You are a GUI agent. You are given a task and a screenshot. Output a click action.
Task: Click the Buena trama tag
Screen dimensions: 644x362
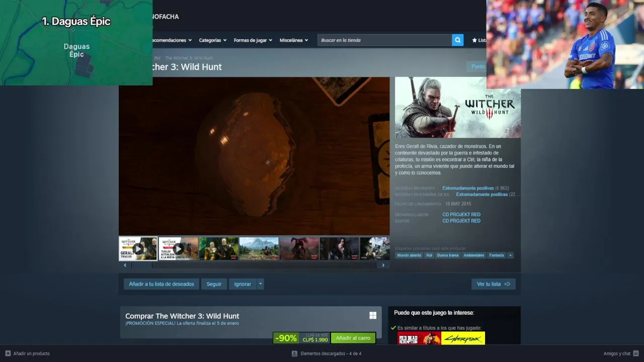[448, 255]
